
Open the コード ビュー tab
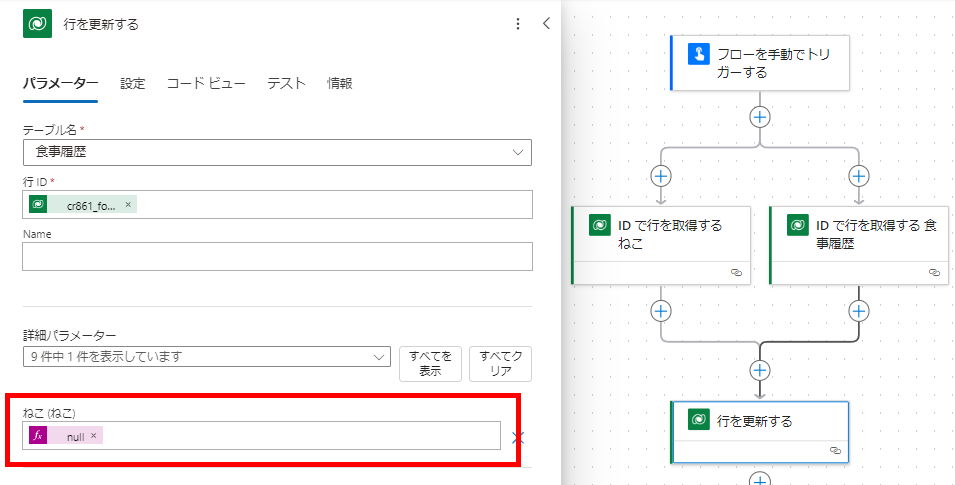(x=206, y=83)
